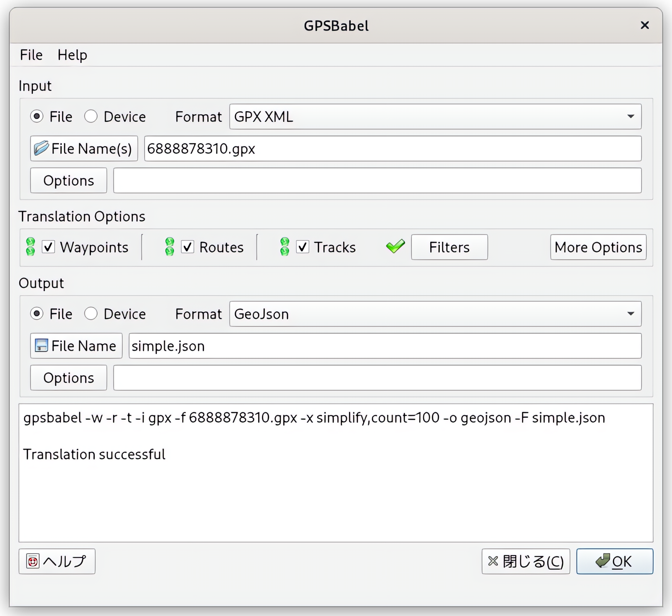
Task: Click the More Options button
Action: pos(598,247)
